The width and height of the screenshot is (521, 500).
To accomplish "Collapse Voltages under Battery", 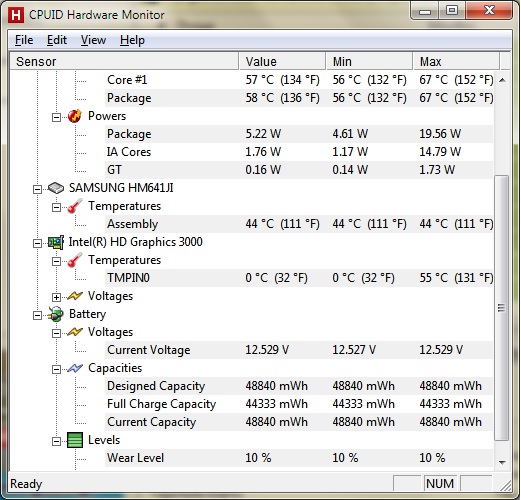I will tap(56, 333).
